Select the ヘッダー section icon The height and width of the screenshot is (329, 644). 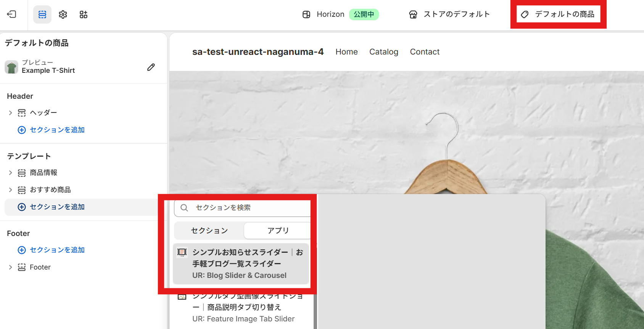[22, 113]
